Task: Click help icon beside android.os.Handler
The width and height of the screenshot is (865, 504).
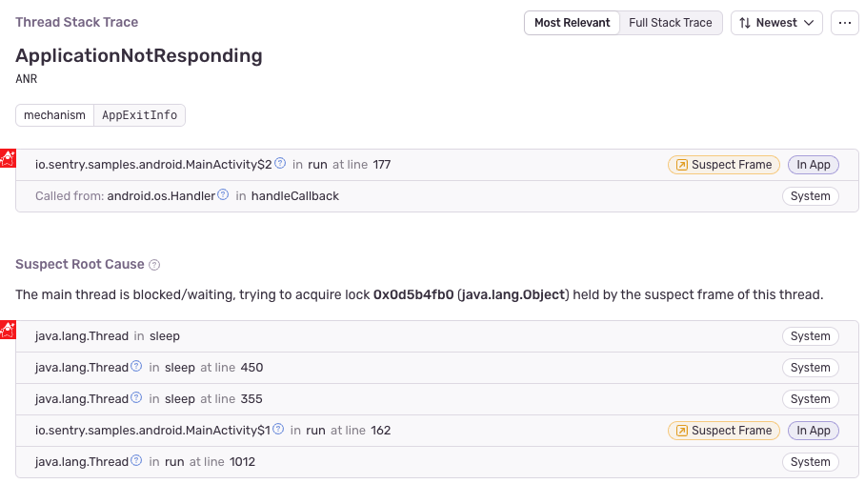Action: [223, 195]
